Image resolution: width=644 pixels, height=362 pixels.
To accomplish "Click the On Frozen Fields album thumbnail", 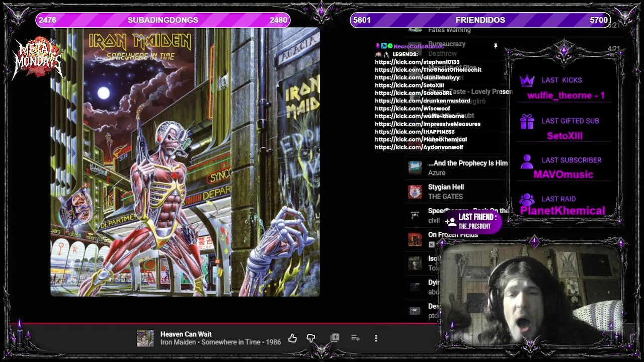I will click(x=415, y=239).
